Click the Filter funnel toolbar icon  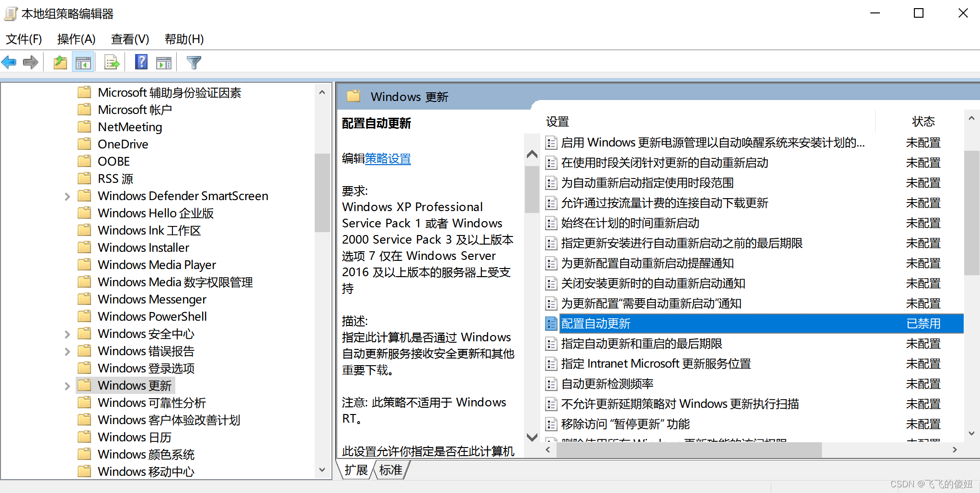coord(194,62)
